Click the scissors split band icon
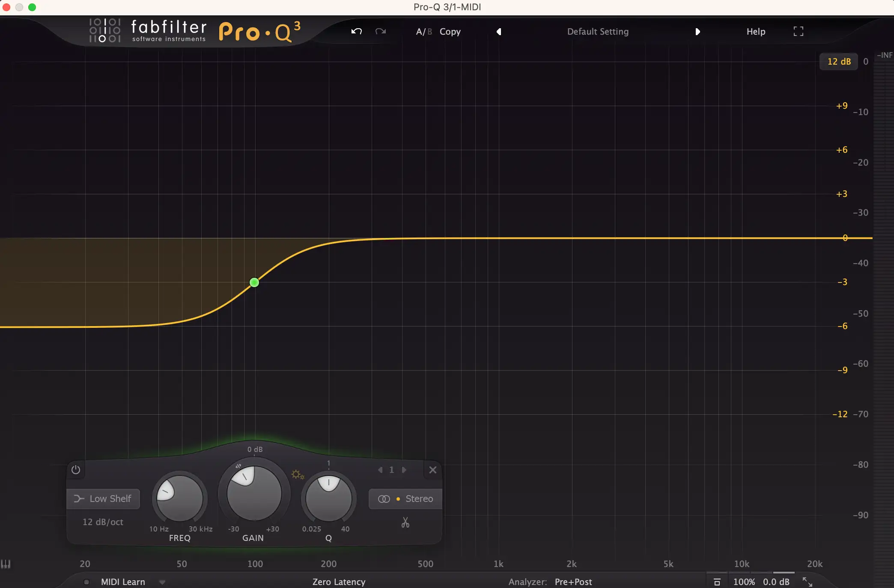This screenshot has width=894, height=588. (405, 523)
